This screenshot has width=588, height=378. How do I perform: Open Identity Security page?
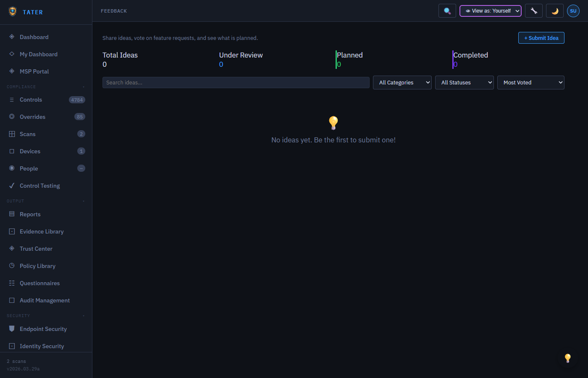(46, 346)
